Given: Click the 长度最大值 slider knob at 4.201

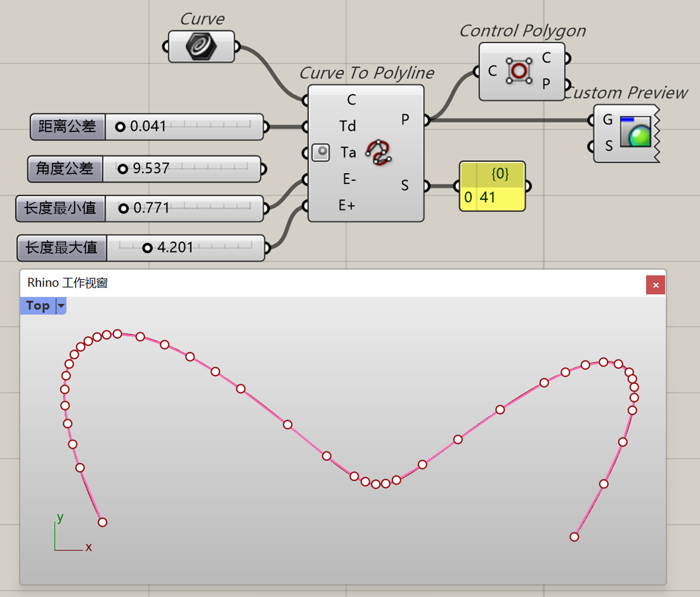Looking at the screenshot, I should pyautogui.click(x=147, y=248).
